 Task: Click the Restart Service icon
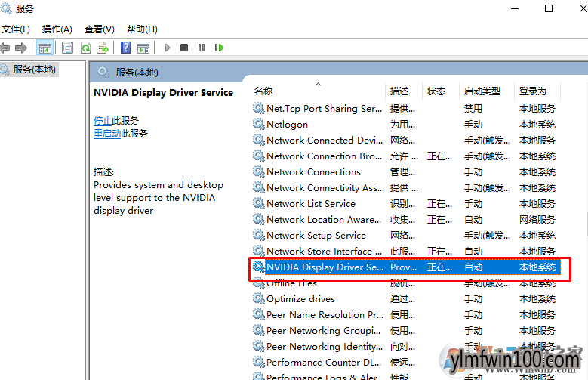click(x=220, y=48)
